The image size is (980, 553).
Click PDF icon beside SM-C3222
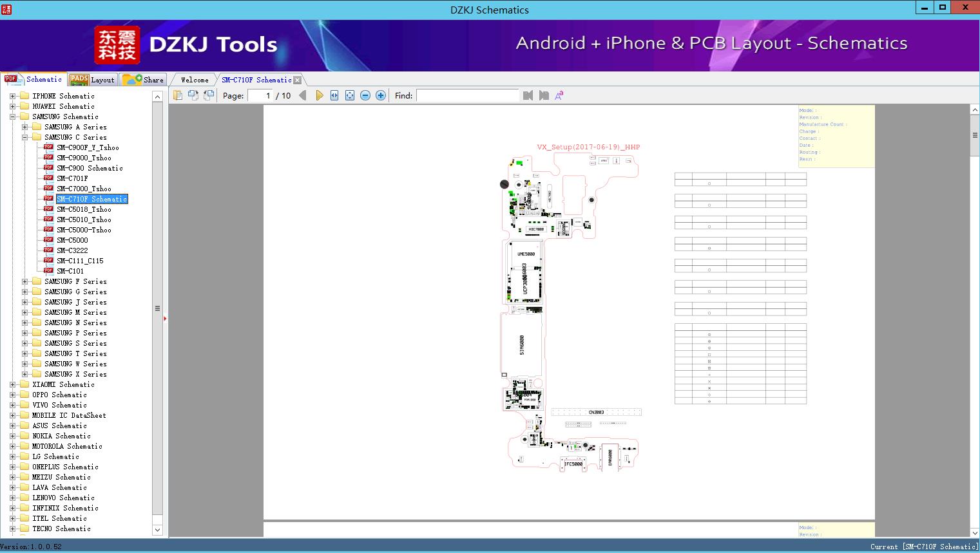click(x=48, y=250)
